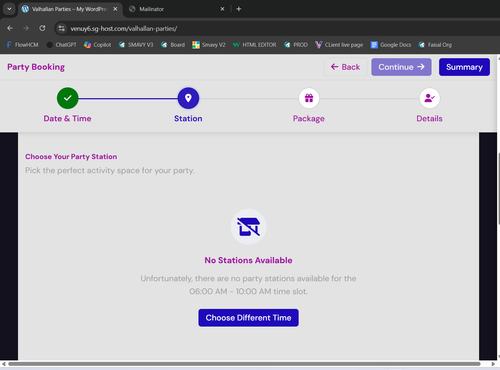Click 'Pick the perfect activity space' text
500x370 pixels.
(x=110, y=171)
